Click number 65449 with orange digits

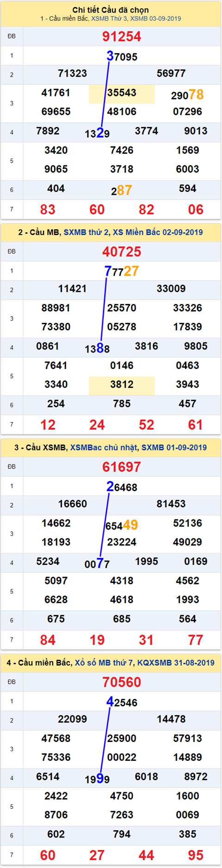point(122,525)
